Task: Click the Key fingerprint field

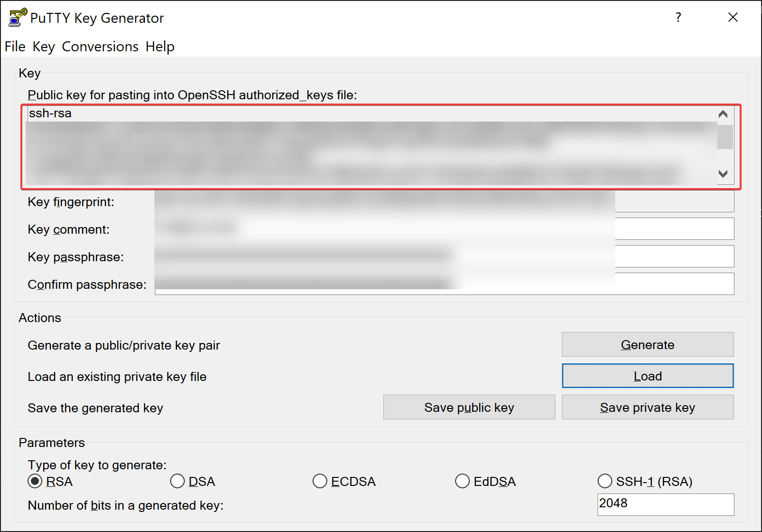Action: pyautogui.click(x=444, y=201)
